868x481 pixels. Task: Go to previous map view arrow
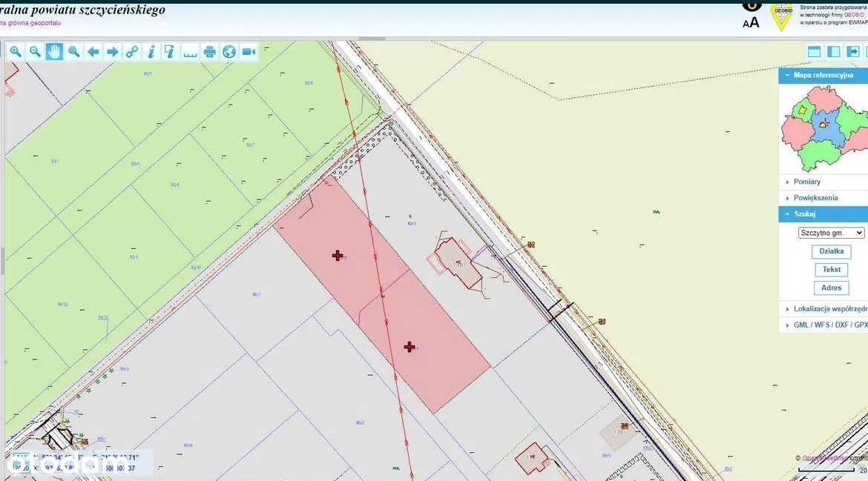(x=93, y=51)
